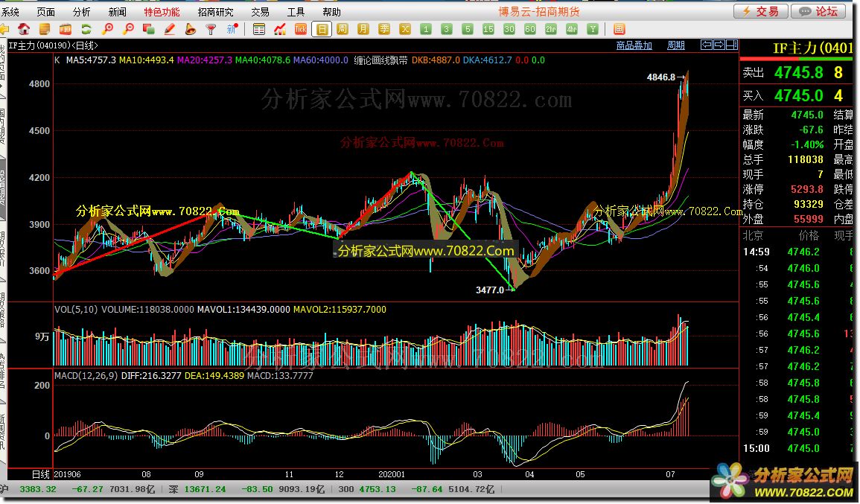Open the 帮助 menu

coord(331,11)
